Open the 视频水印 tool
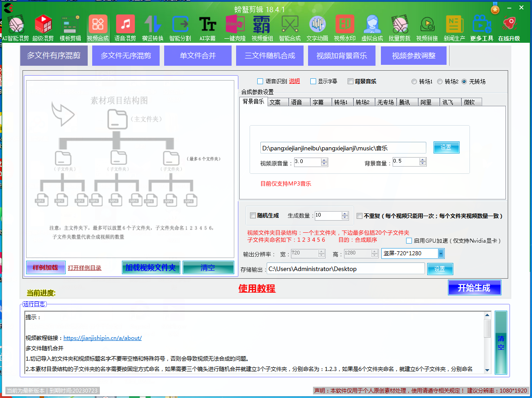This screenshot has width=532, height=398. 345,28
